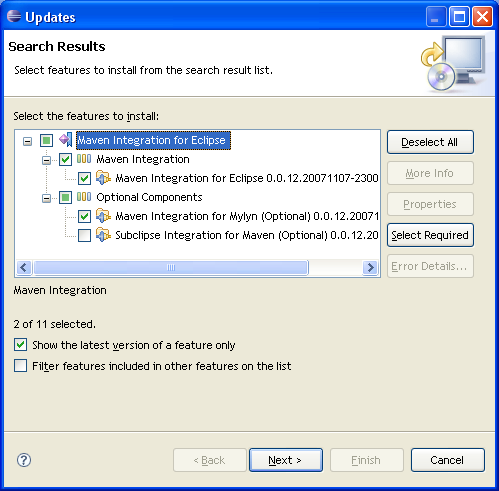Toggle the checkbox for Maven Integration for Eclipse site
Viewport: 499px width, 491px height.
pos(46,140)
